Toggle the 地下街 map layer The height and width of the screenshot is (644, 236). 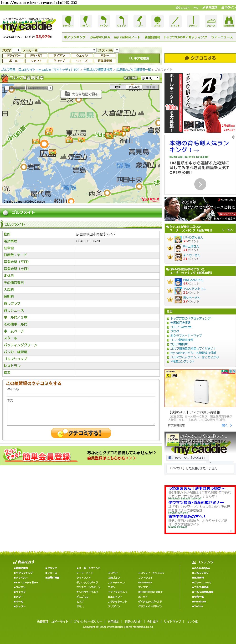[x=150, y=87]
